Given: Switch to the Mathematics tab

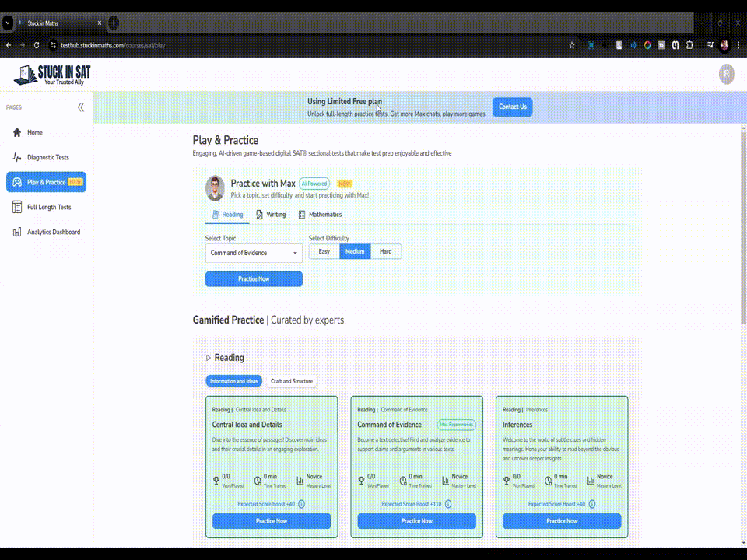Looking at the screenshot, I should point(320,215).
